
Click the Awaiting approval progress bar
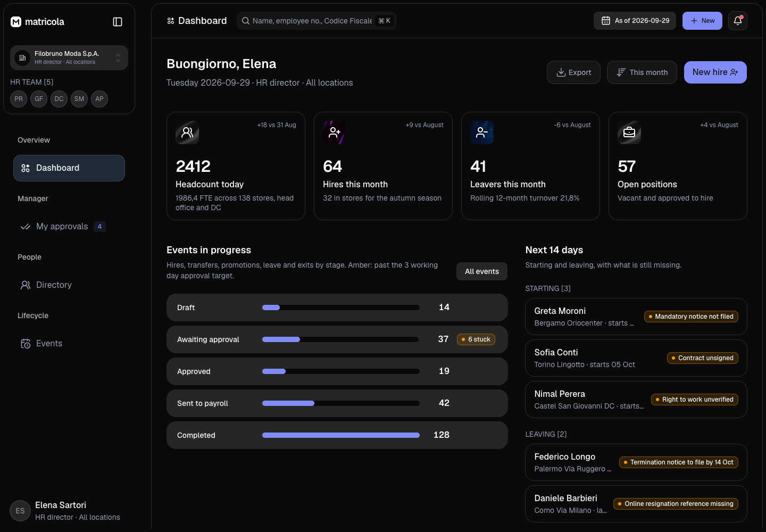[x=341, y=339]
